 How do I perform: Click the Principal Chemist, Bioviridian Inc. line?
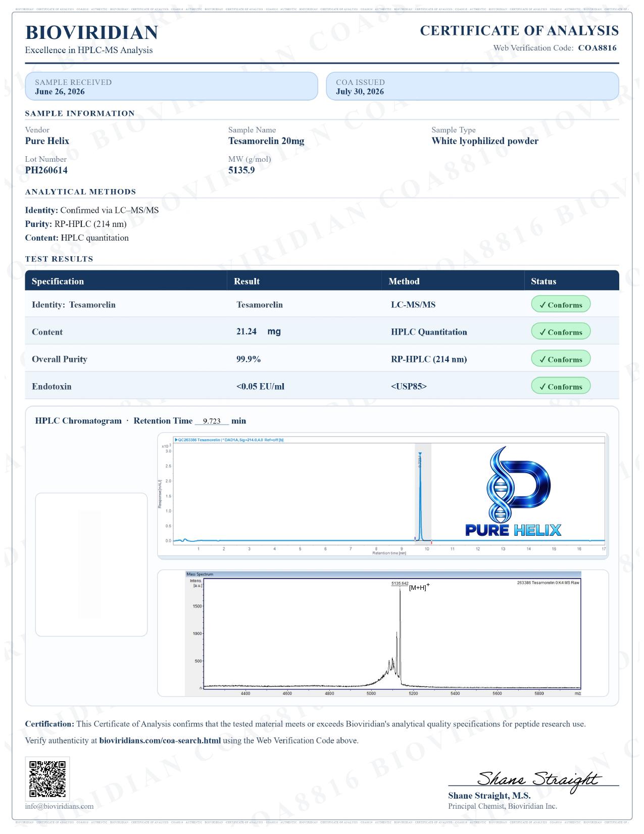(x=503, y=806)
